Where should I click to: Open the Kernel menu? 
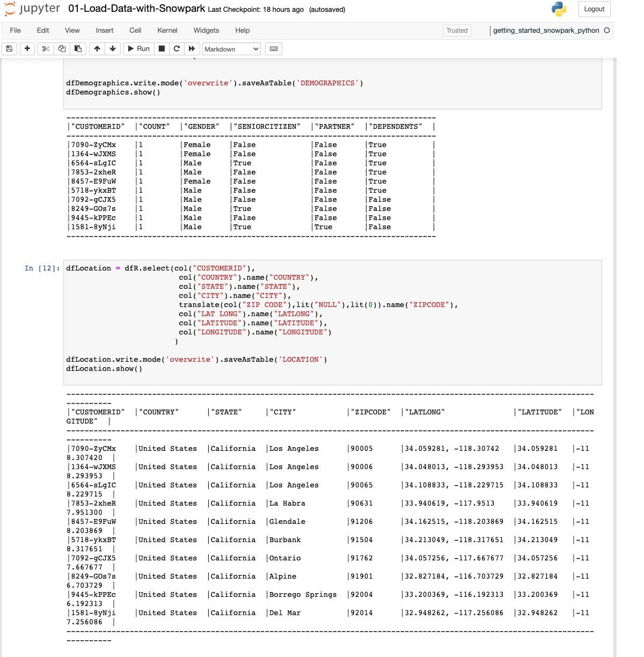tap(167, 31)
